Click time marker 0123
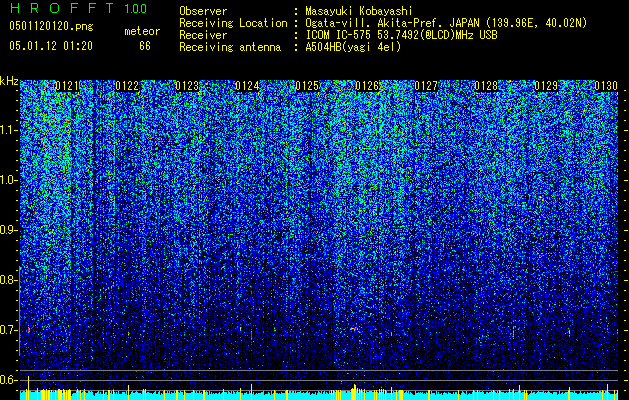 (x=187, y=86)
